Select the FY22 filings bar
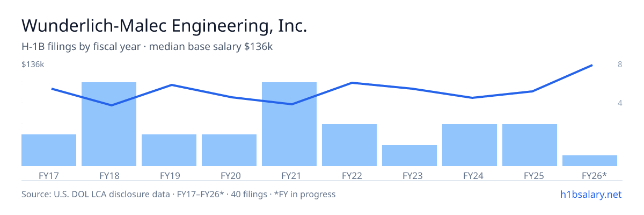 click(349, 145)
